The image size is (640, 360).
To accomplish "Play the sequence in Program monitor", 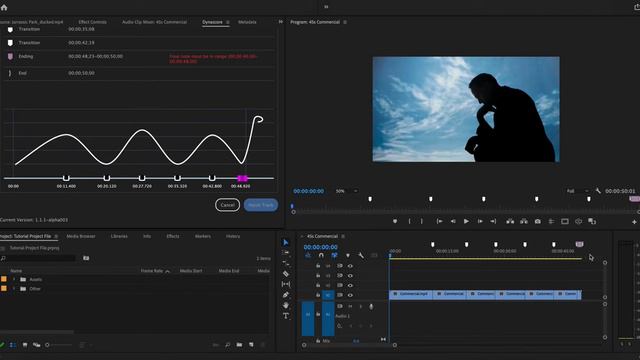I will pyautogui.click(x=466, y=221).
